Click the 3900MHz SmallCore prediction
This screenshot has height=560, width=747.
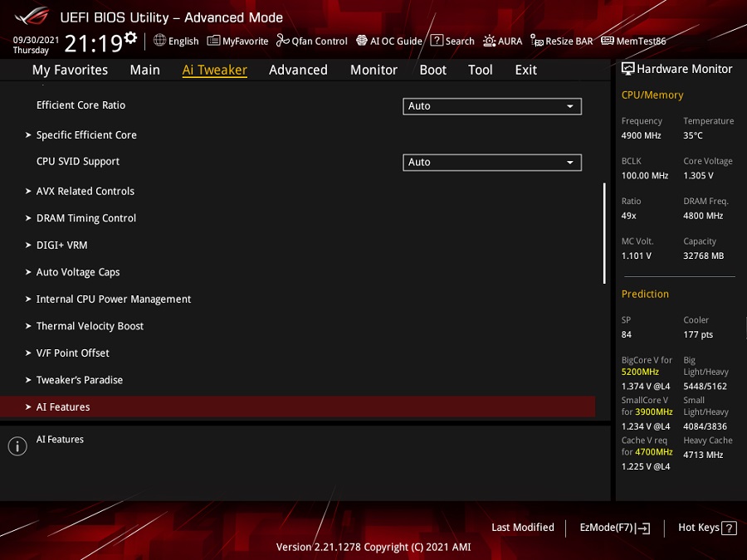coord(654,411)
